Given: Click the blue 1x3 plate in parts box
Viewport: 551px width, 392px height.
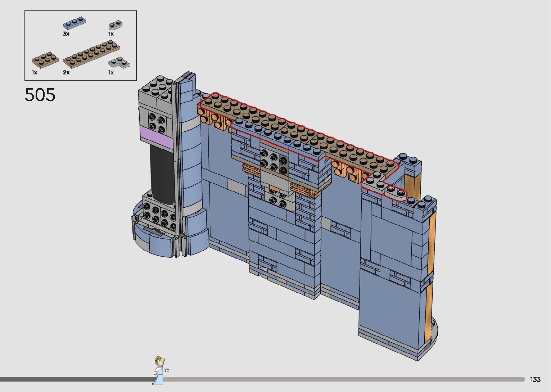Looking at the screenshot, I should pyautogui.click(x=74, y=23).
